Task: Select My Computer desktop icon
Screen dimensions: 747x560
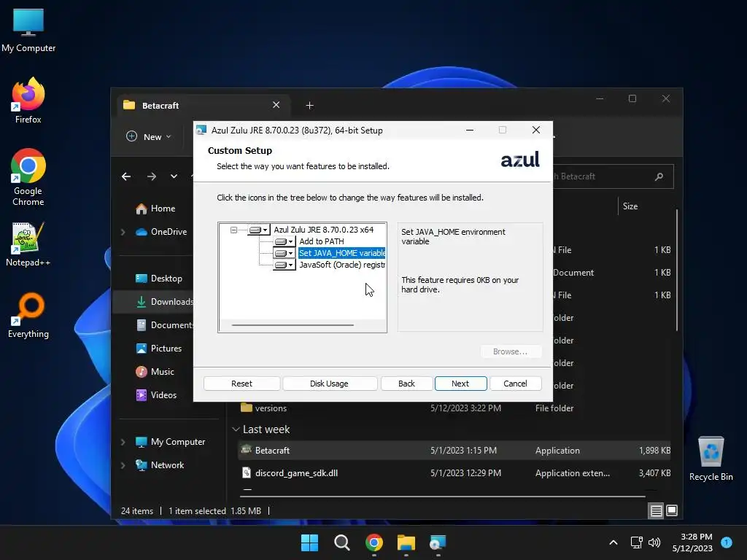Action: [28, 31]
